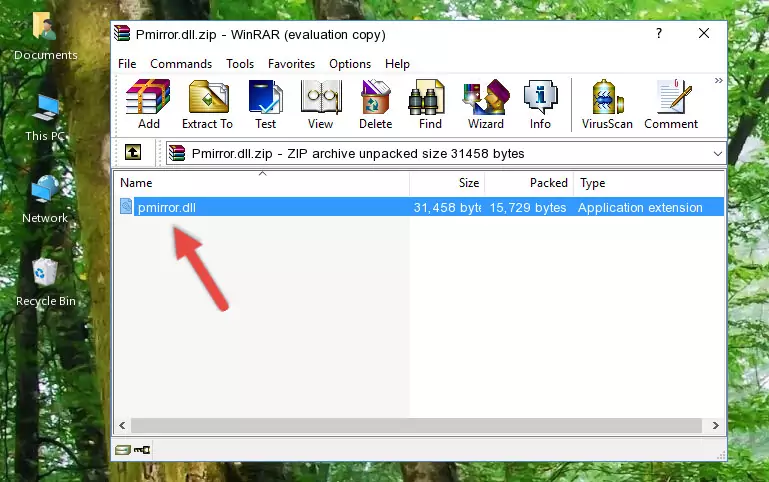The width and height of the screenshot is (769, 482).
Task: Launch the Wizard tool
Action: [486, 104]
